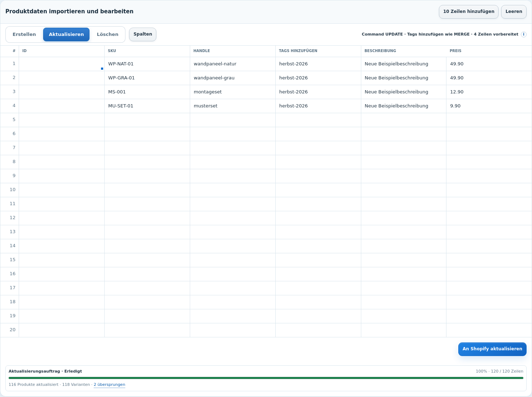Select the handle cell wandpaneel-grau
532x397 pixels.
point(233,78)
